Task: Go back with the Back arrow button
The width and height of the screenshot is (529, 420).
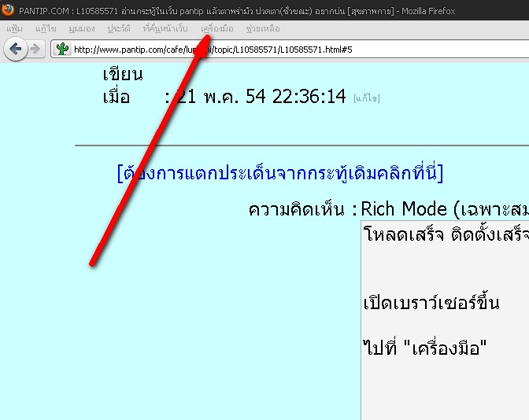Action: pos(16,50)
